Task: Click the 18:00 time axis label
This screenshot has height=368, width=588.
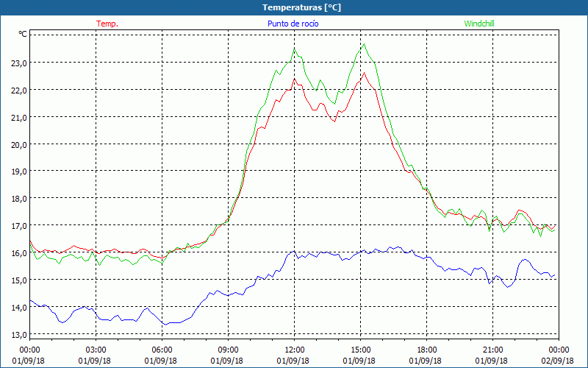Action: (426, 350)
